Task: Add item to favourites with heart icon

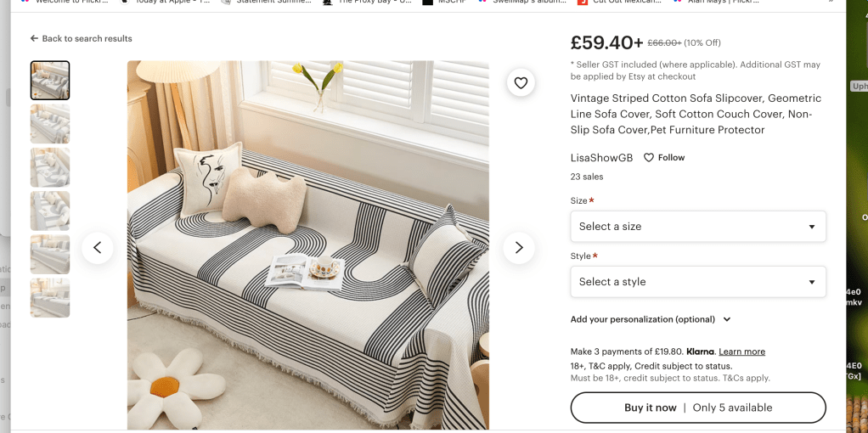Action: (521, 82)
